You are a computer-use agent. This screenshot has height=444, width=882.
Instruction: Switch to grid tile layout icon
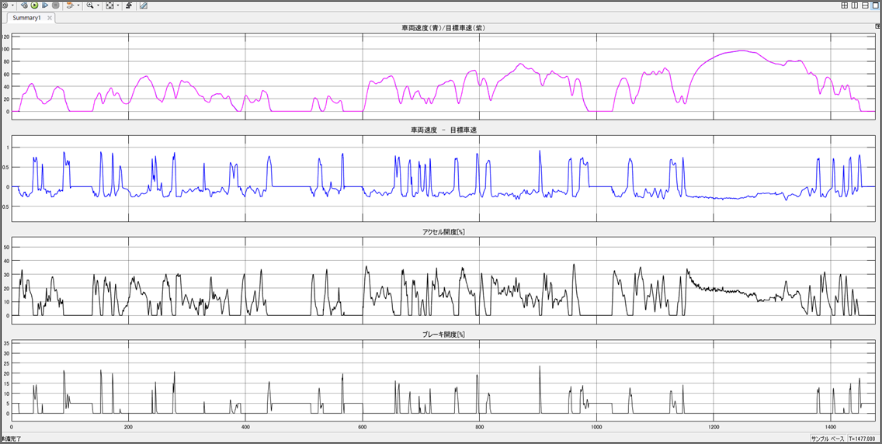point(844,5)
